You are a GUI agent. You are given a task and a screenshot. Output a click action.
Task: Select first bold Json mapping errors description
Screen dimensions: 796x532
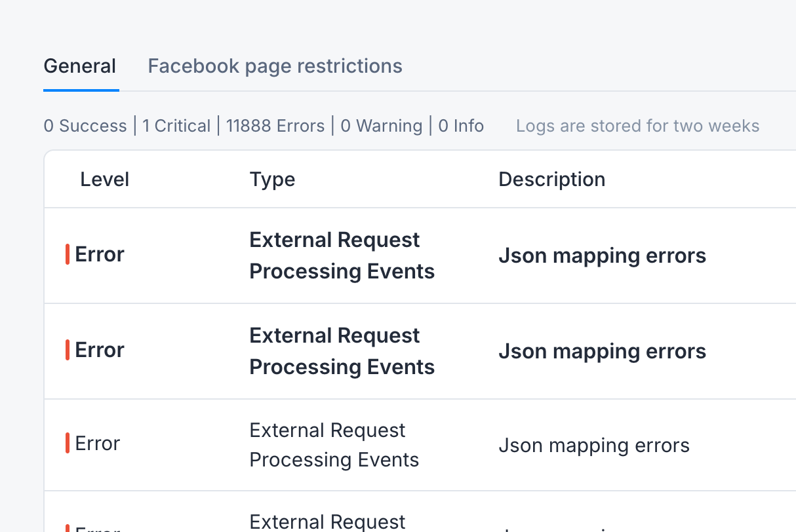pyautogui.click(x=602, y=256)
